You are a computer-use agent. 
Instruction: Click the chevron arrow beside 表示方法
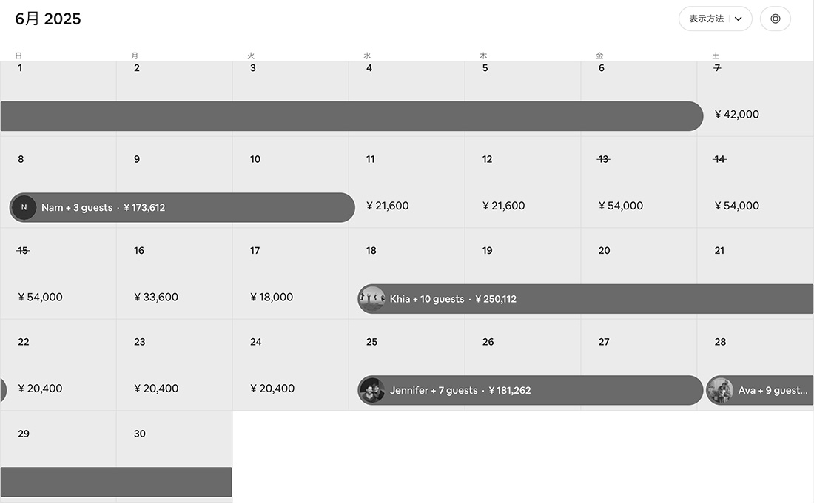click(739, 19)
